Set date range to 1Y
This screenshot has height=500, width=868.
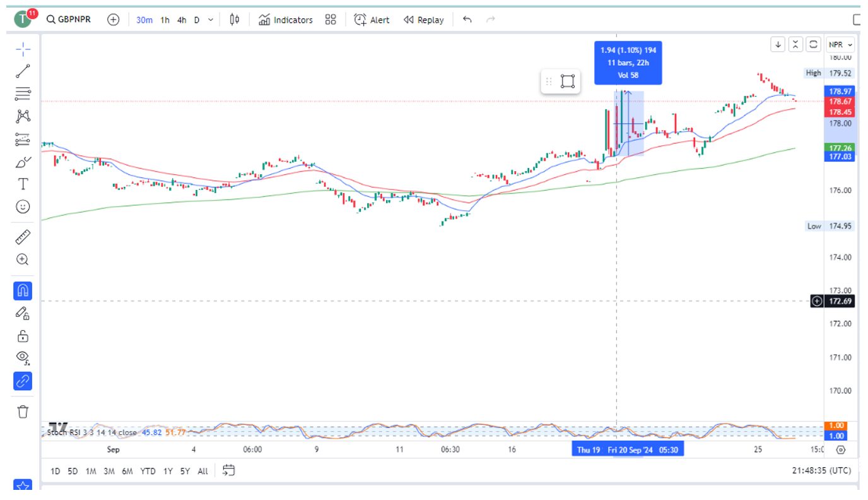[x=168, y=471]
